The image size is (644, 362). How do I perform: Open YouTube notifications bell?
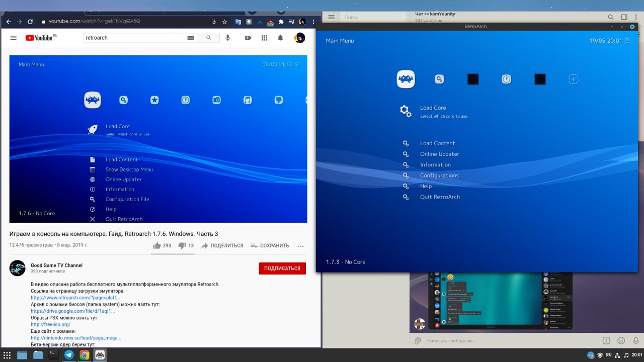point(281,38)
